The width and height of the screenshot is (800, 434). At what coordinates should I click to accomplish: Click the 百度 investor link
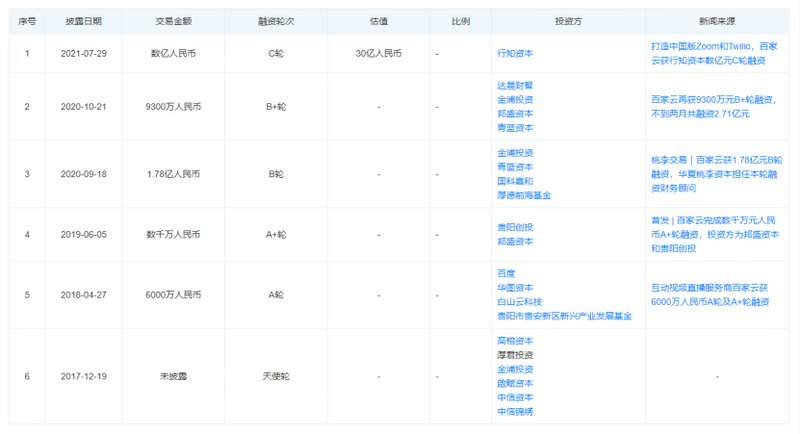point(506,274)
